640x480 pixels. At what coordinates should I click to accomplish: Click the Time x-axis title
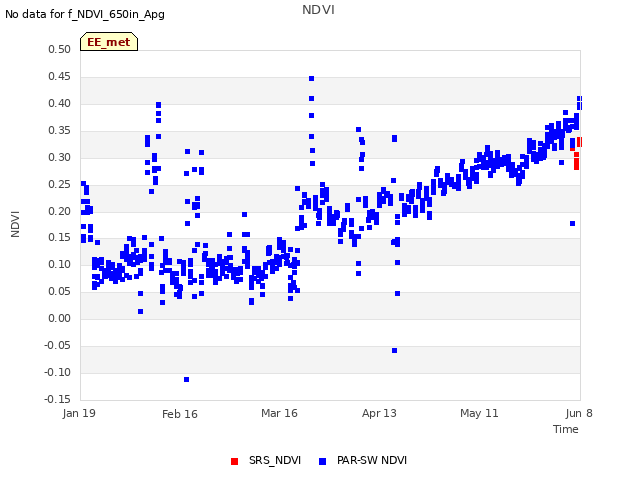[x=566, y=429]
